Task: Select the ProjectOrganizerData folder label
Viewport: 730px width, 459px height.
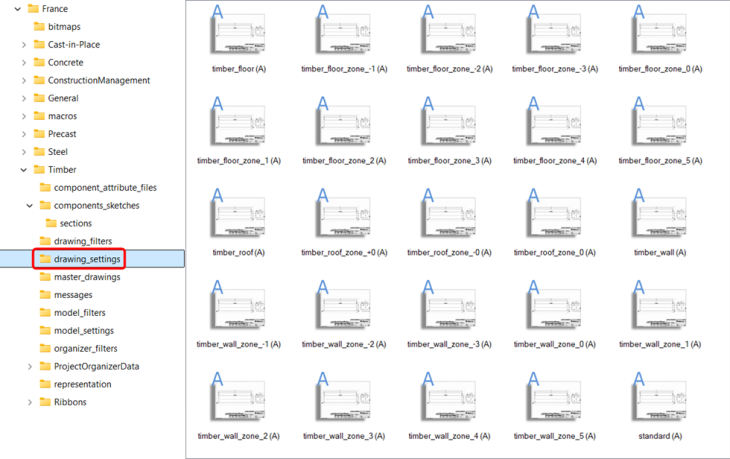Action: pyautogui.click(x=96, y=366)
